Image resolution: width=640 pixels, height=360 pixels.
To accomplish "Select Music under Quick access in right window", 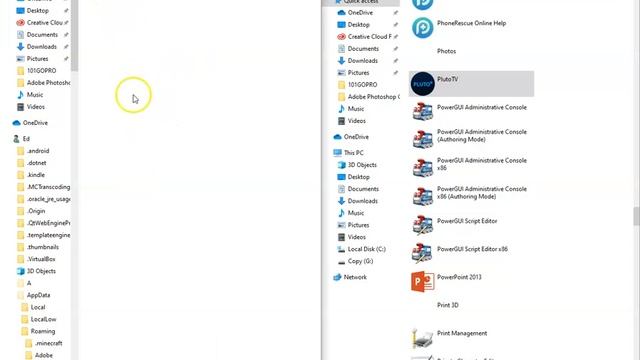I will tap(356, 109).
